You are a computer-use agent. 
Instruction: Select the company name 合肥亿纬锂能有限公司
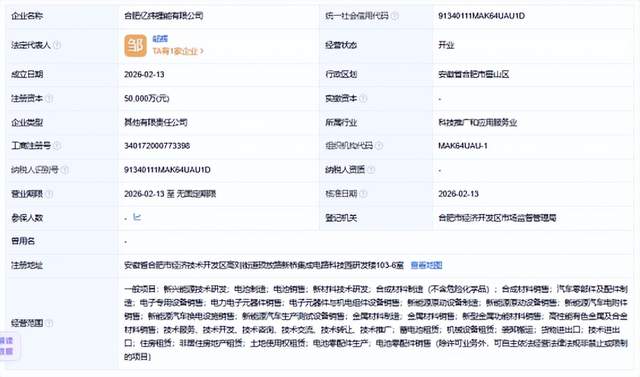[x=164, y=16]
